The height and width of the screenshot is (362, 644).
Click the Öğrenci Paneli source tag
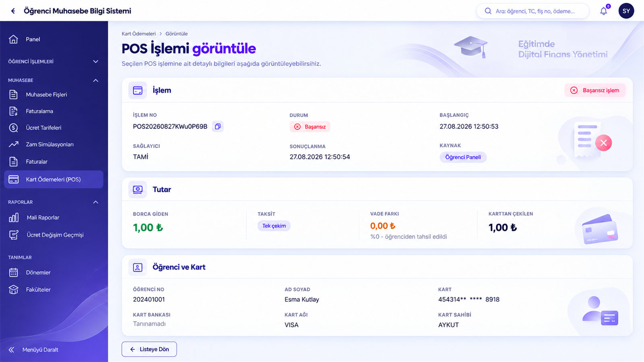(463, 157)
